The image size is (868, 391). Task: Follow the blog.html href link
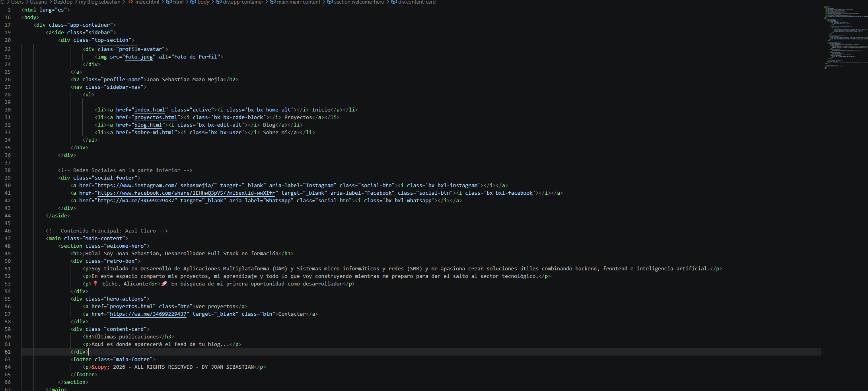pyautogui.click(x=148, y=125)
